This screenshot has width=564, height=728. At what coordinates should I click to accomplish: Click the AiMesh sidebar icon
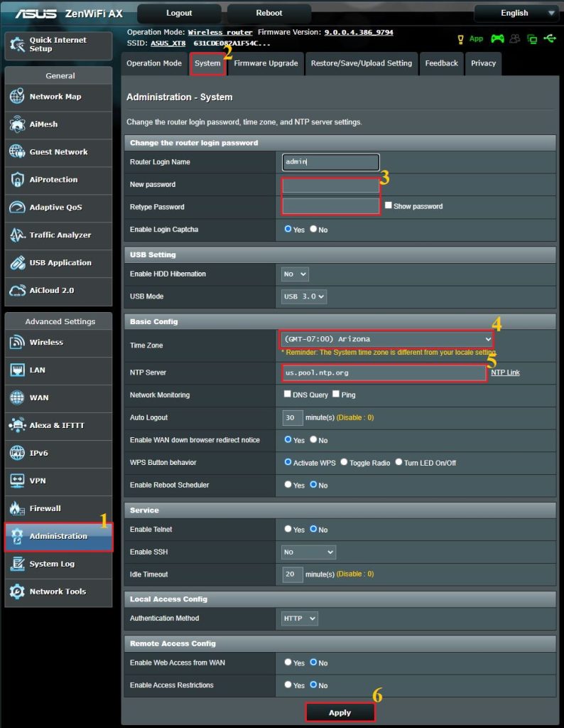click(17, 124)
